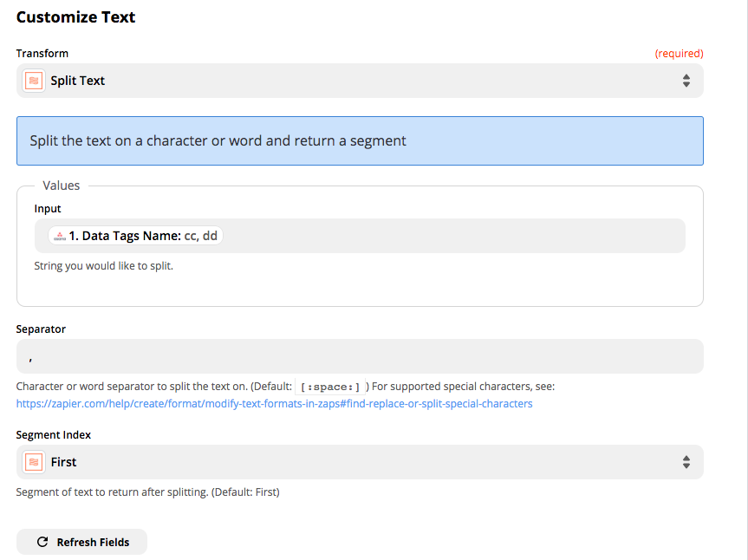Click the Formatter icon beside First
This screenshot has width=748, height=560.
(34, 462)
